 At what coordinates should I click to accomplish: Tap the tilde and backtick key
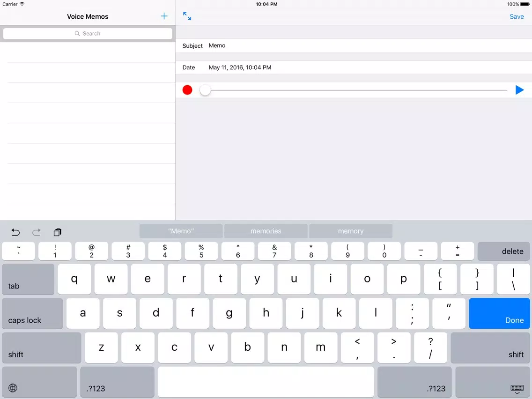tap(18, 251)
